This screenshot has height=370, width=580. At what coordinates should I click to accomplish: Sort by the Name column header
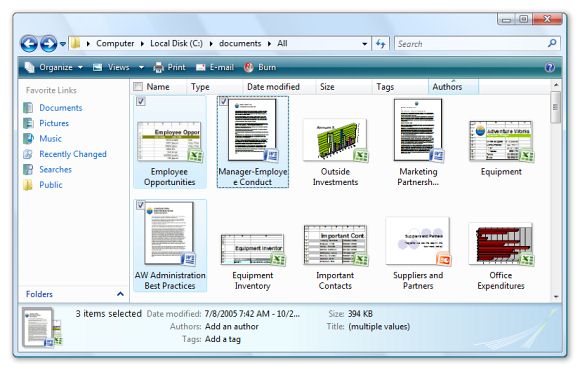(x=158, y=87)
